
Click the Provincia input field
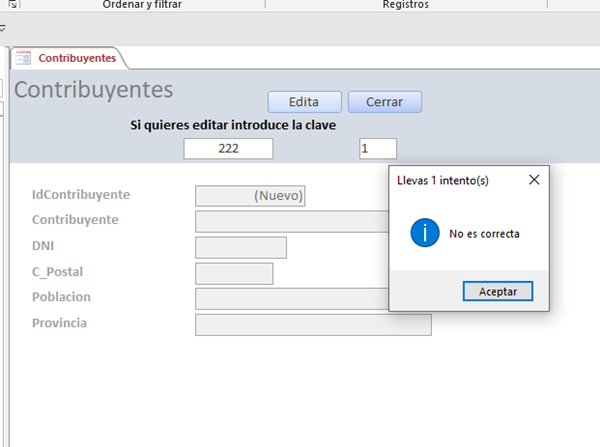point(313,325)
